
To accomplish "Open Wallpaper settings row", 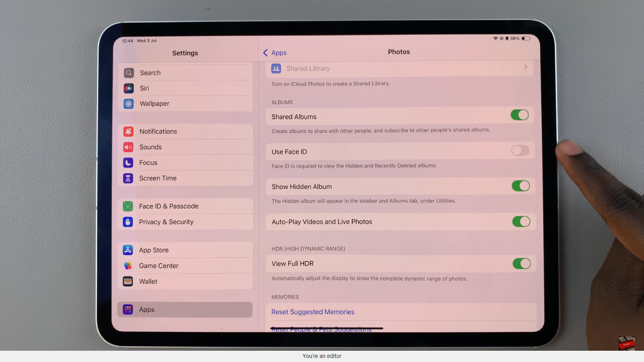I will 185,104.
